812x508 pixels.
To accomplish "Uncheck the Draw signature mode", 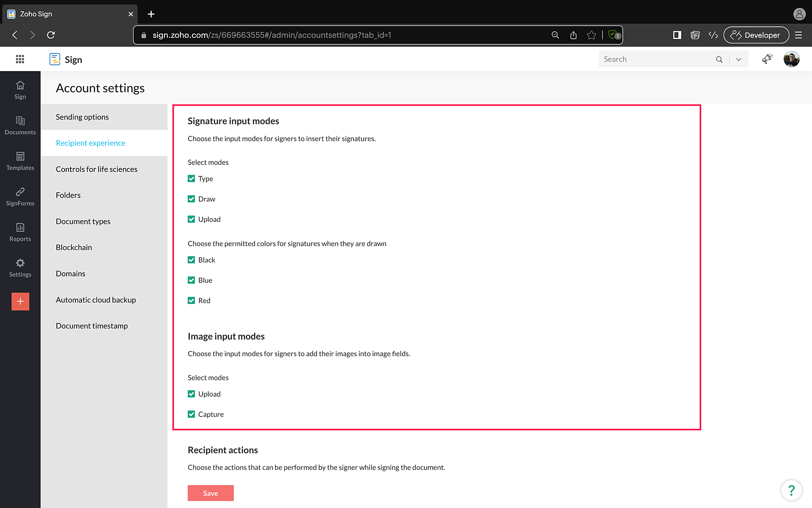I will [191, 199].
